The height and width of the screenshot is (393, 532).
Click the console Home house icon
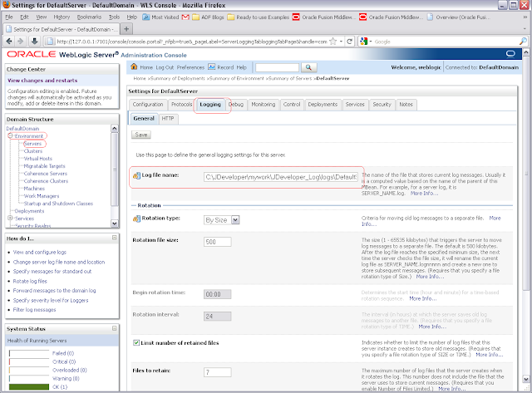tap(134, 66)
